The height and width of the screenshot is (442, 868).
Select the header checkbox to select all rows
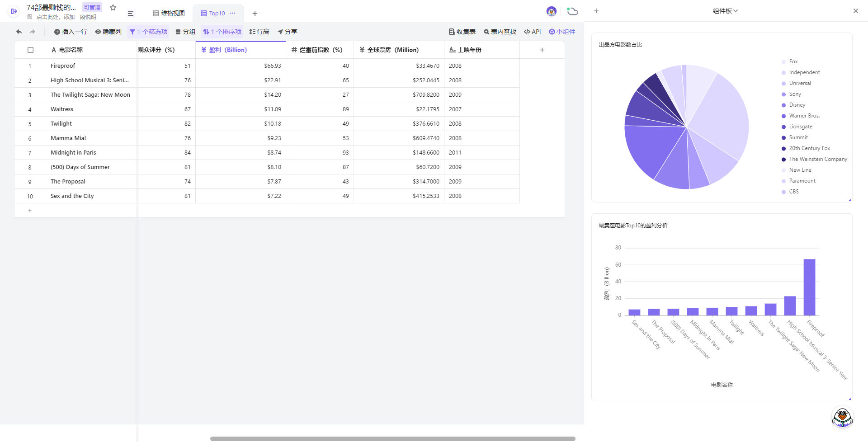click(x=30, y=50)
